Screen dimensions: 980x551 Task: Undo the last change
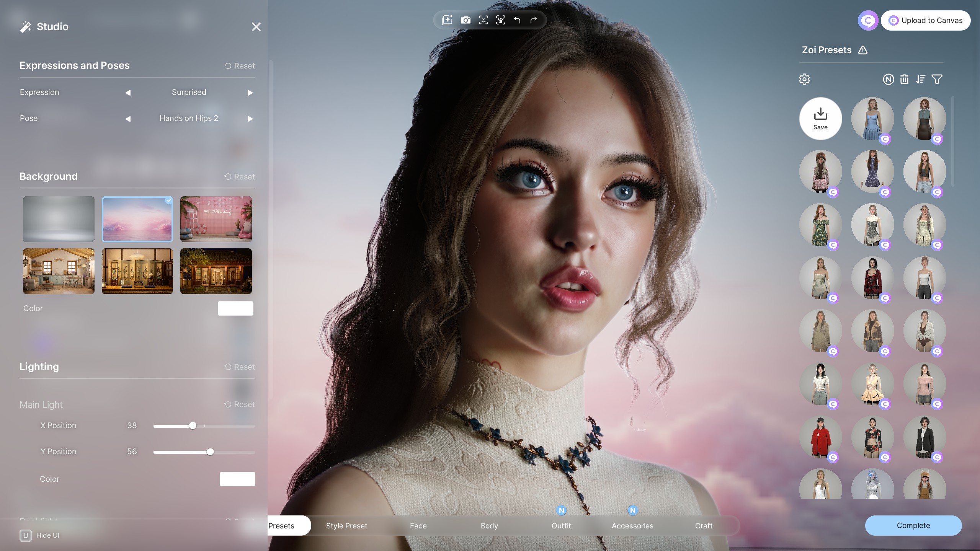[517, 20]
